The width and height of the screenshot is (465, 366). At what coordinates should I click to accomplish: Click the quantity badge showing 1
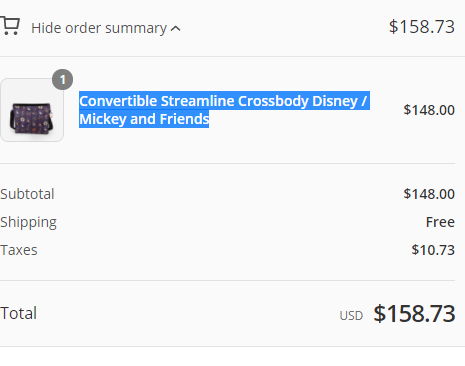63,80
